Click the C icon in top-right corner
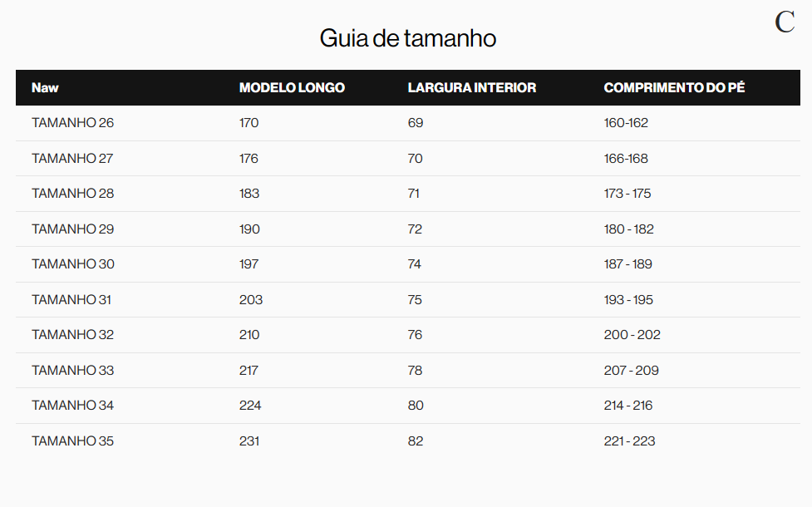 785,22
